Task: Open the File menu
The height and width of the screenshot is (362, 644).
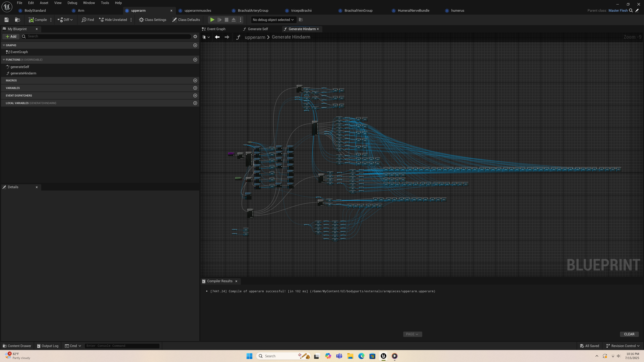Action: tap(19, 3)
